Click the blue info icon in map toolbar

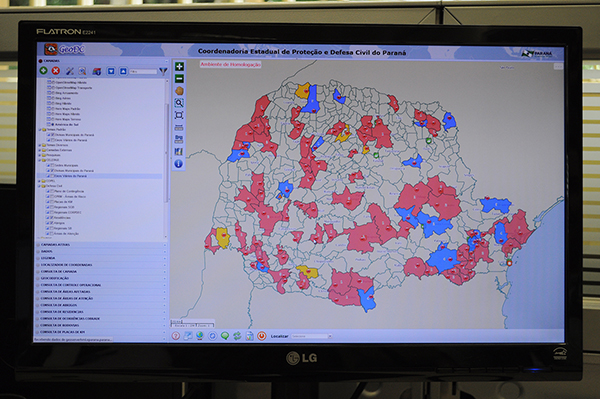[178, 164]
